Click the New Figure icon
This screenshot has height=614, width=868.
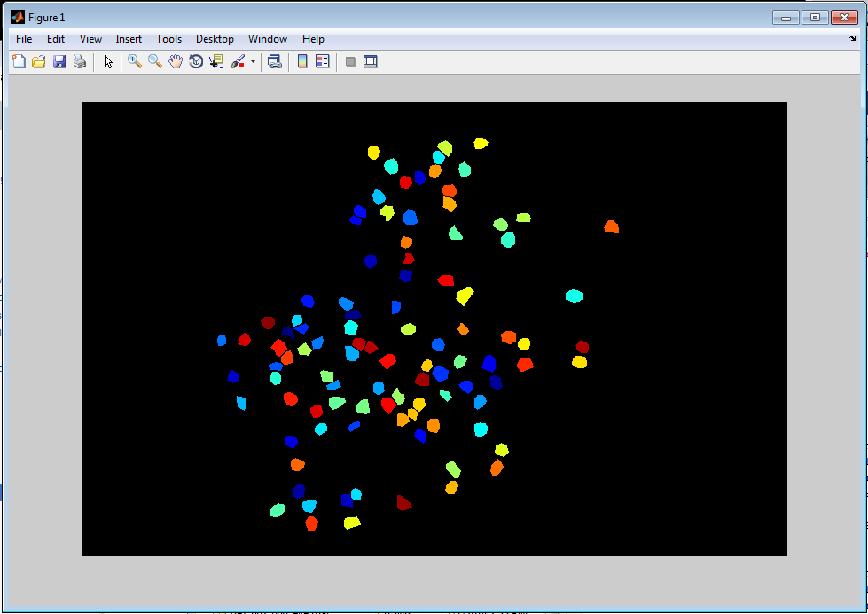18,61
